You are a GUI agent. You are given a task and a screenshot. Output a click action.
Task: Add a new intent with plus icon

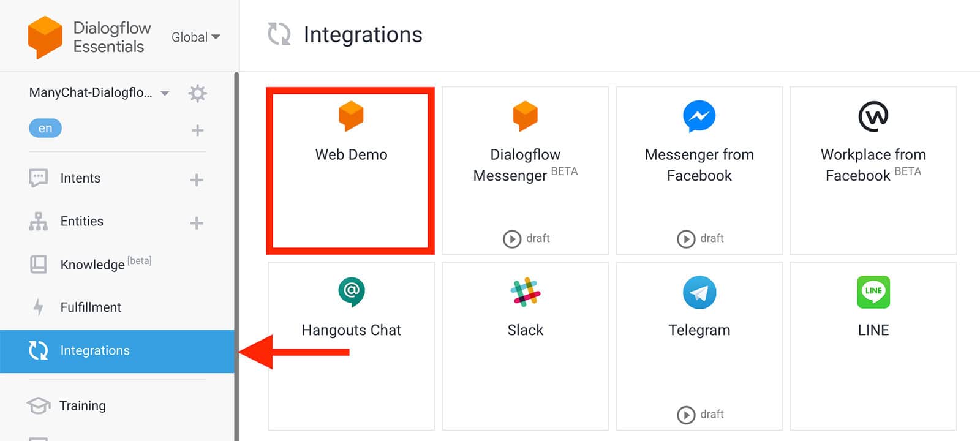(196, 179)
